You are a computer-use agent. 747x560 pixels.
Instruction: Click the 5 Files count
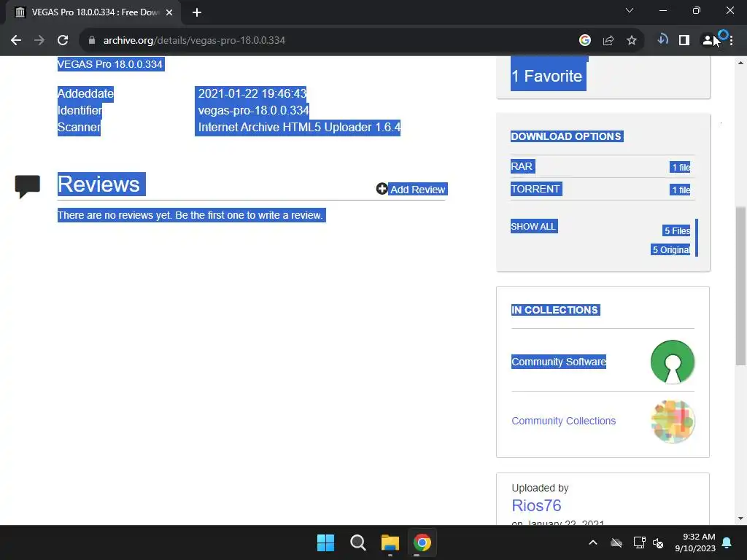coord(677,231)
